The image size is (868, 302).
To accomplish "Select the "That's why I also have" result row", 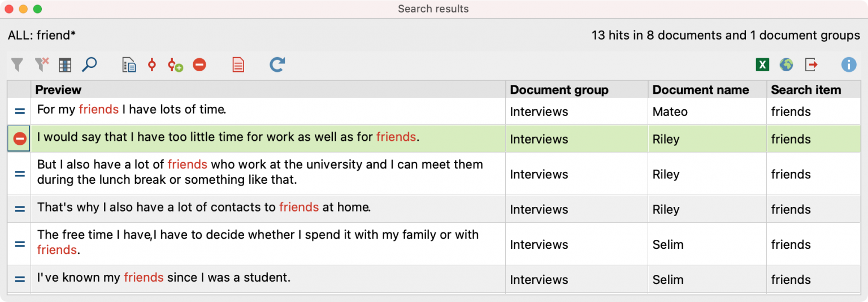I will pos(433,209).
